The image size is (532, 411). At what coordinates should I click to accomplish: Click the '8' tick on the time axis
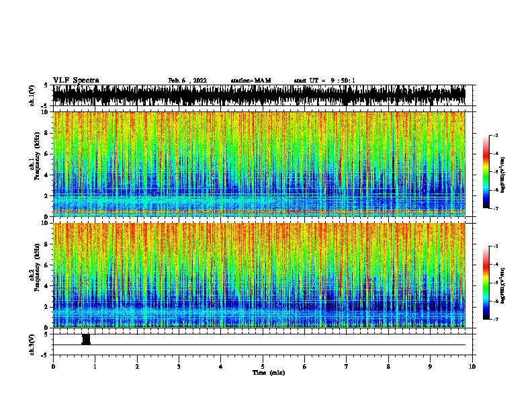tap(388, 367)
